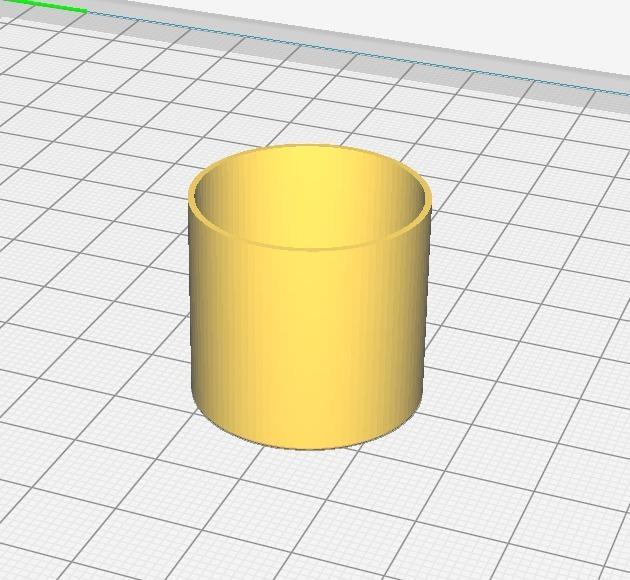Click the hollow top rim of the cylinder
The width and height of the screenshot is (630, 580).
tap(310, 197)
